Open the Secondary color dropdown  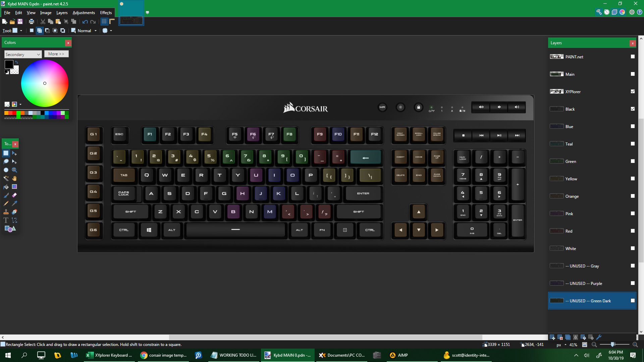(22, 54)
